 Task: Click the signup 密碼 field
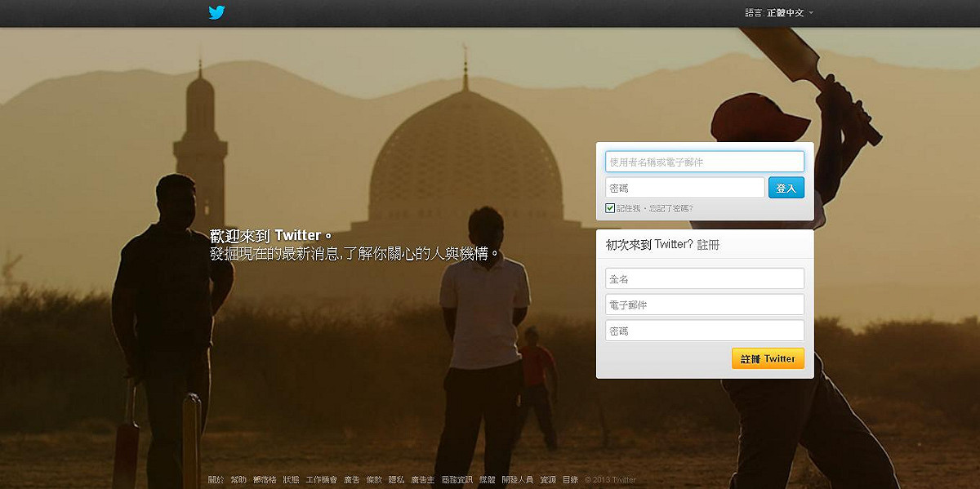pos(705,331)
